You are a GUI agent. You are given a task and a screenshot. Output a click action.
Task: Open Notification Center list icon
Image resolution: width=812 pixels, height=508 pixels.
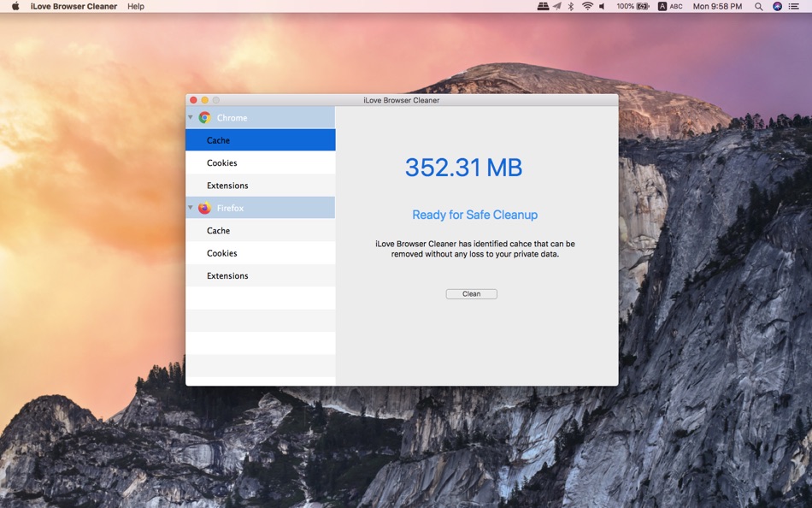(793, 6)
